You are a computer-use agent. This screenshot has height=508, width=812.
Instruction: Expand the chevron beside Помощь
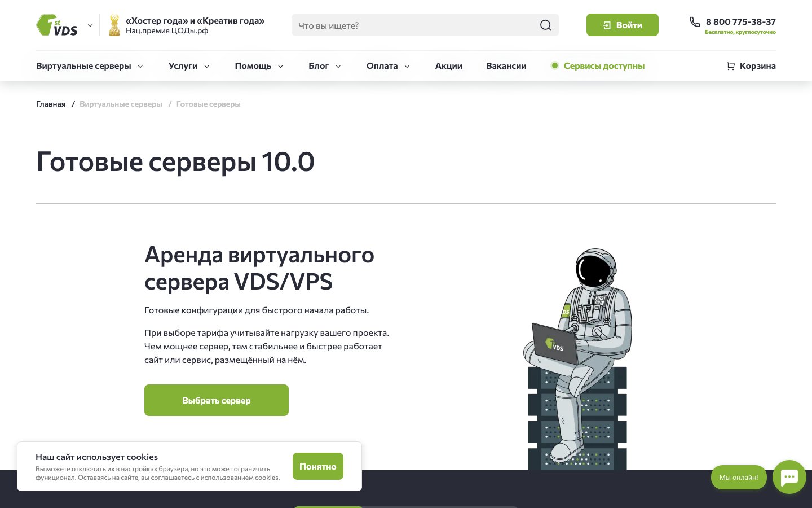(280, 67)
